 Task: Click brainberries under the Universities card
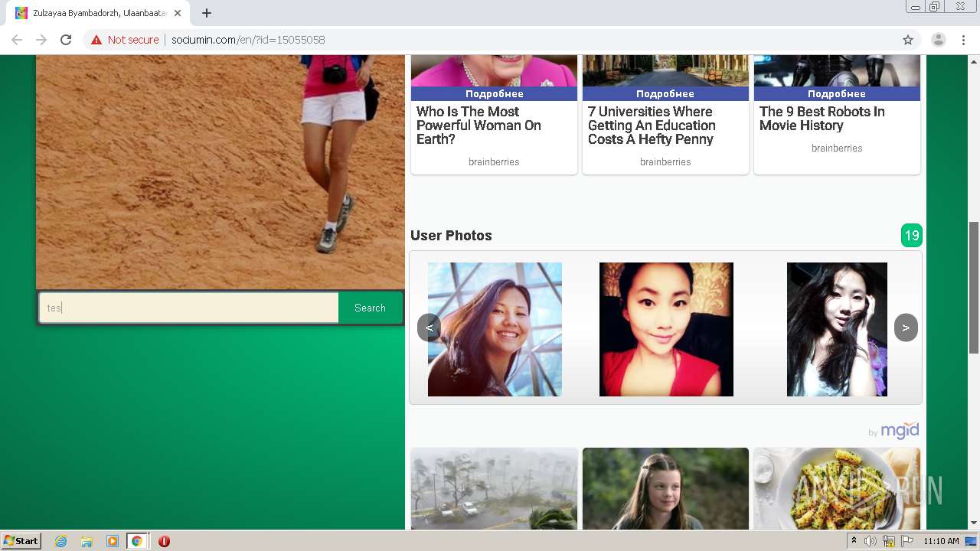(665, 161)
